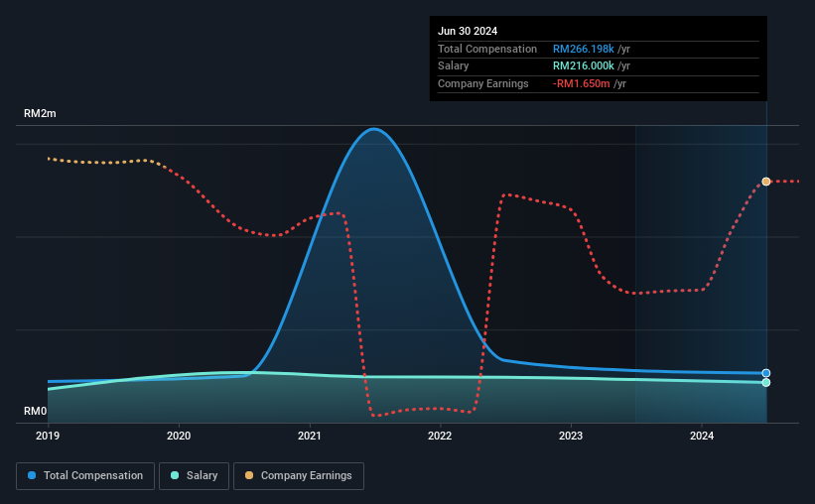
Task: Toggle the Total Compensation legend button
Action: tap(85, 476)
